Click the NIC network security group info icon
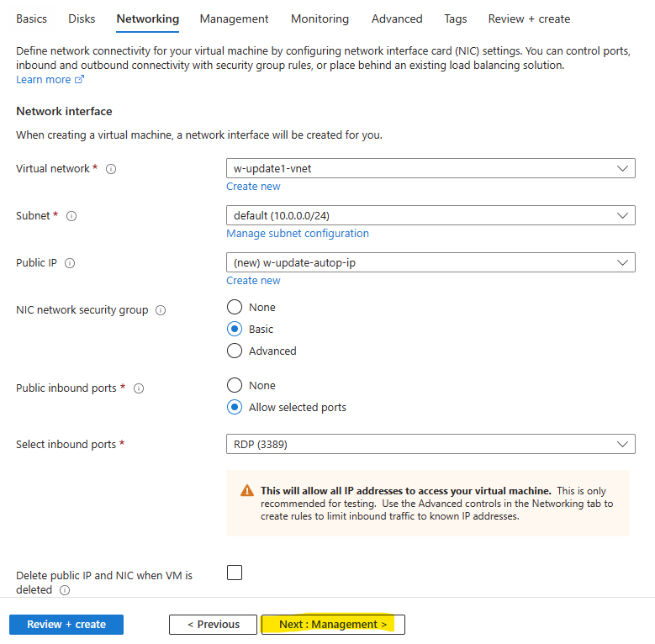 tap(161, 310)
